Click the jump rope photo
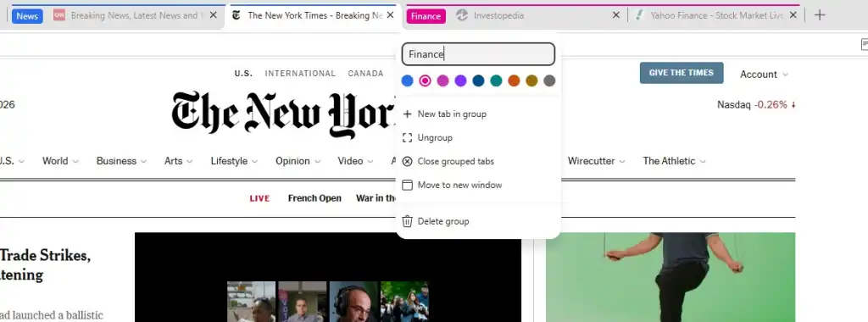 pyautogui.click(x=670, y=277)
